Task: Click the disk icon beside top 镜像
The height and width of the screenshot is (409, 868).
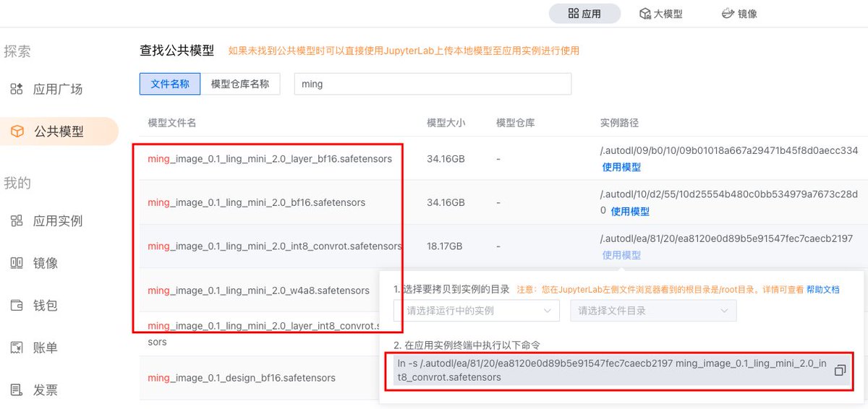Action: point(728,14)
